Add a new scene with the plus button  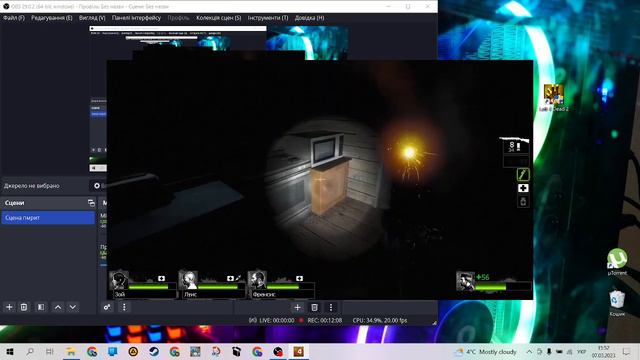pos(9,307)
